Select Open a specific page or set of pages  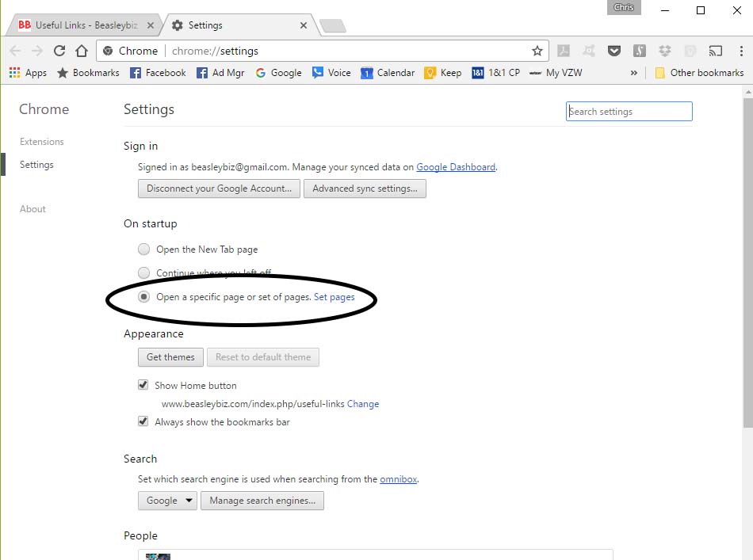(143, 296)
